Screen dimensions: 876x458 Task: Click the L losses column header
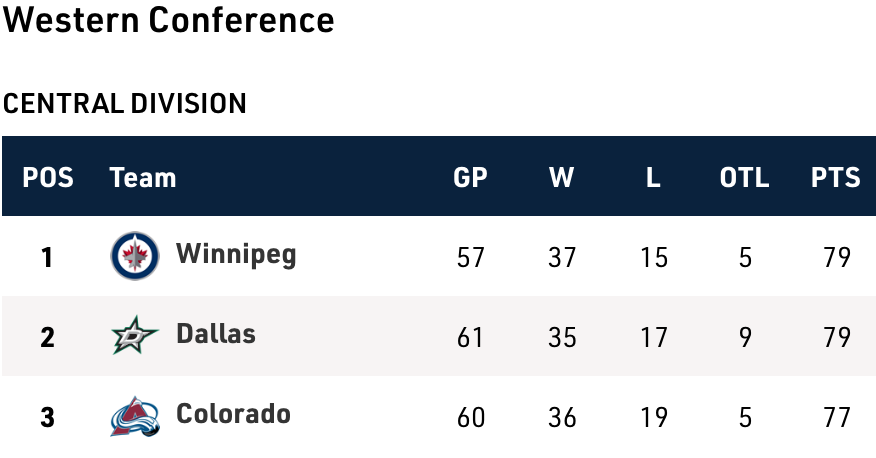[653, 178]
